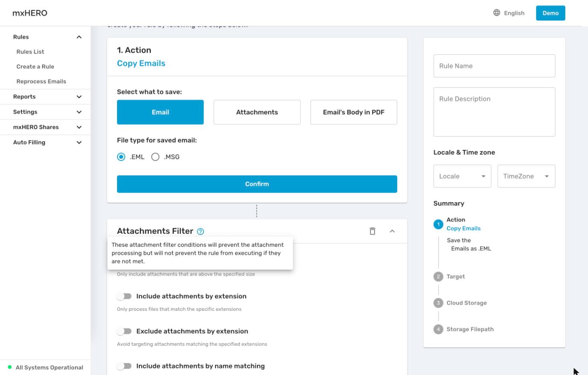Click the Storage Filepath step label

[470, 329]
